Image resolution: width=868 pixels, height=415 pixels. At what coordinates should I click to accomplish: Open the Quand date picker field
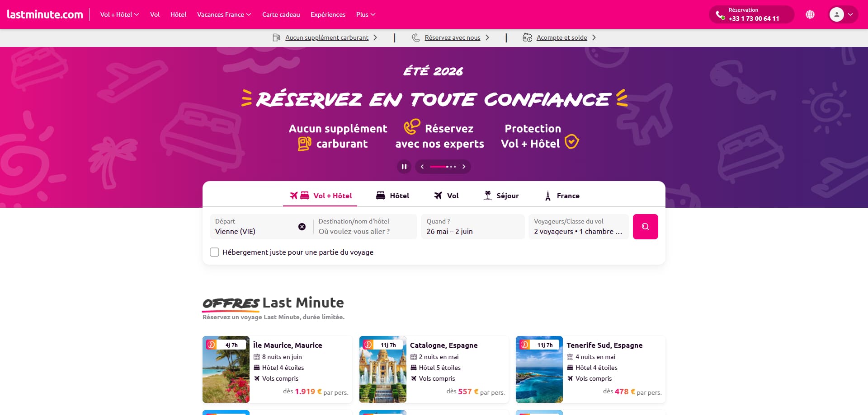click(x=473, y=227)
